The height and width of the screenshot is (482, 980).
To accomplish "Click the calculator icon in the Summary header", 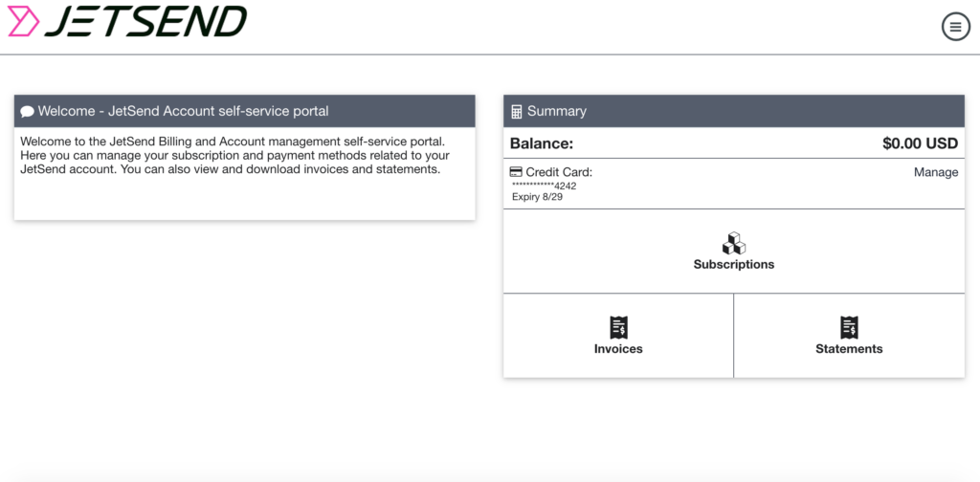I will [x=516, y=112].
